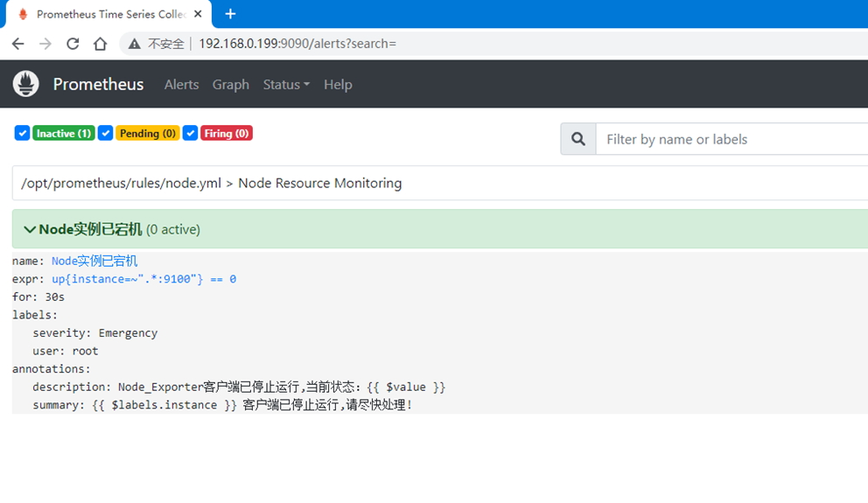Collapse the Node实例已宕机 alert chevron
The height and width of the screenshot is (503, 868).
coord(30,229)
